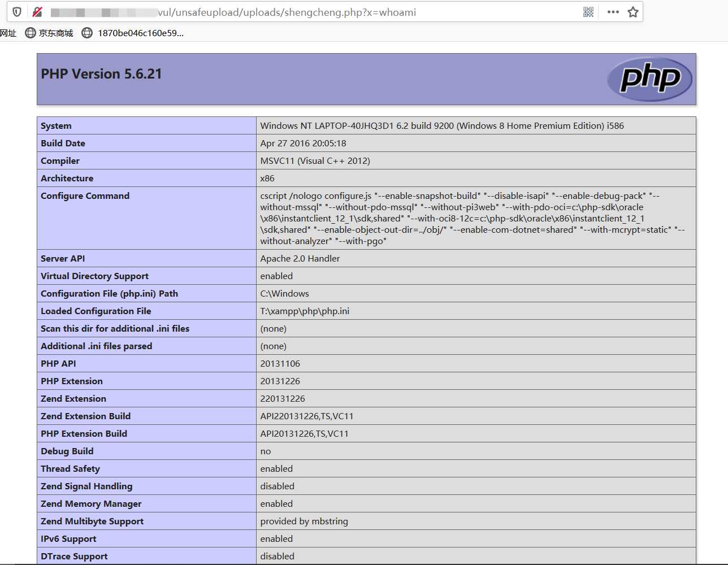The width and height of the screenshot is (728, 565).
Task: Open the 京东商城 bookmark
Action: coord(56,33)
